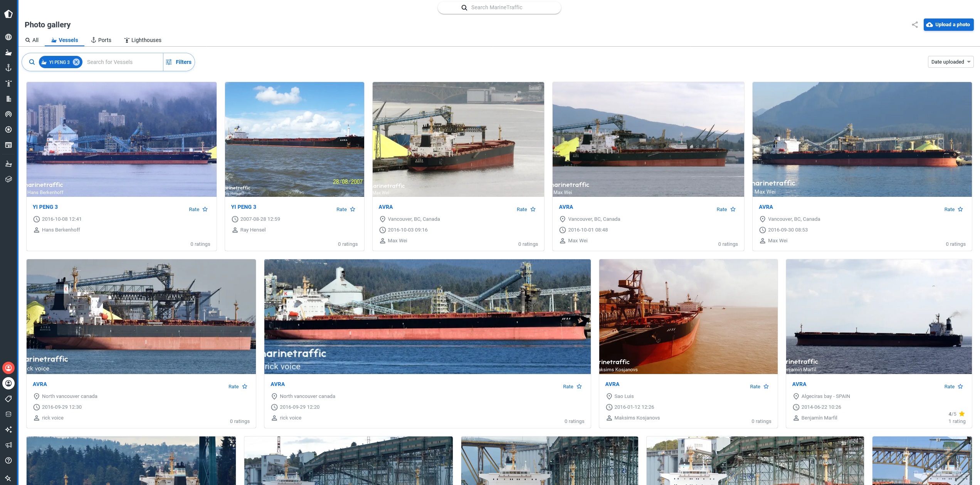Open AVRA link dated 2016-10-01 08:48
Viewport: 980px width, 485px height.
pos(566,207)
